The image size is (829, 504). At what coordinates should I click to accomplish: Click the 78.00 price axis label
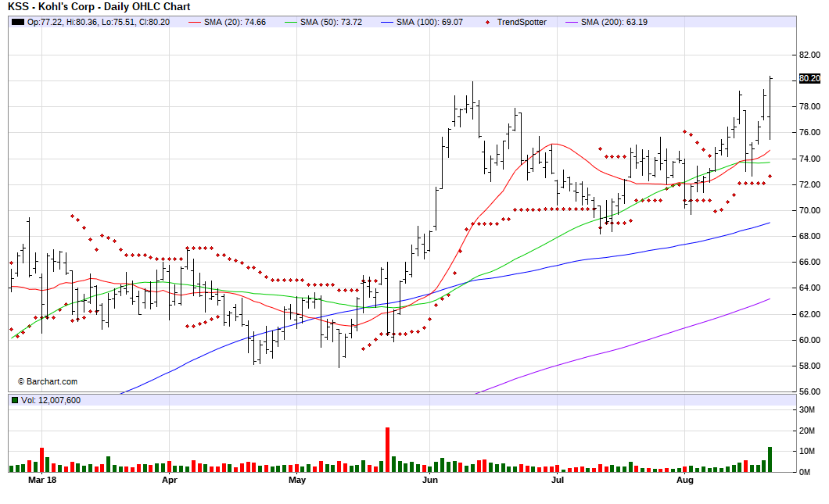pos(809,107)
